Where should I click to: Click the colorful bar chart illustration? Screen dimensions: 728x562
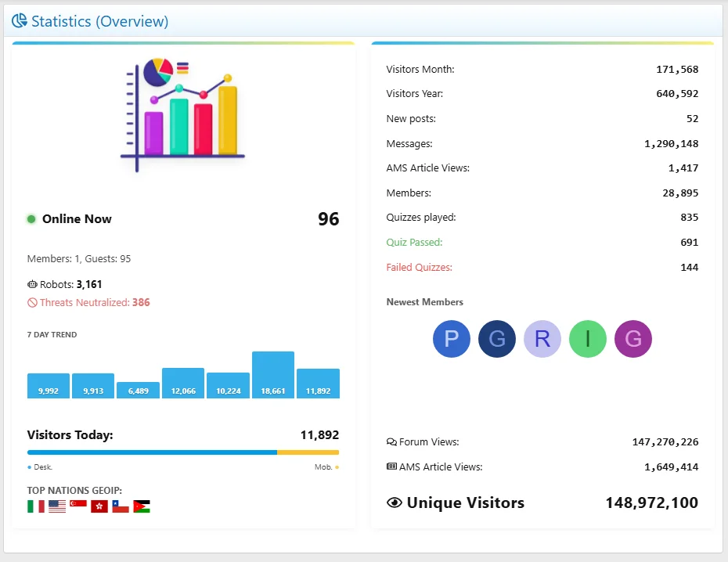coord(182,113)
